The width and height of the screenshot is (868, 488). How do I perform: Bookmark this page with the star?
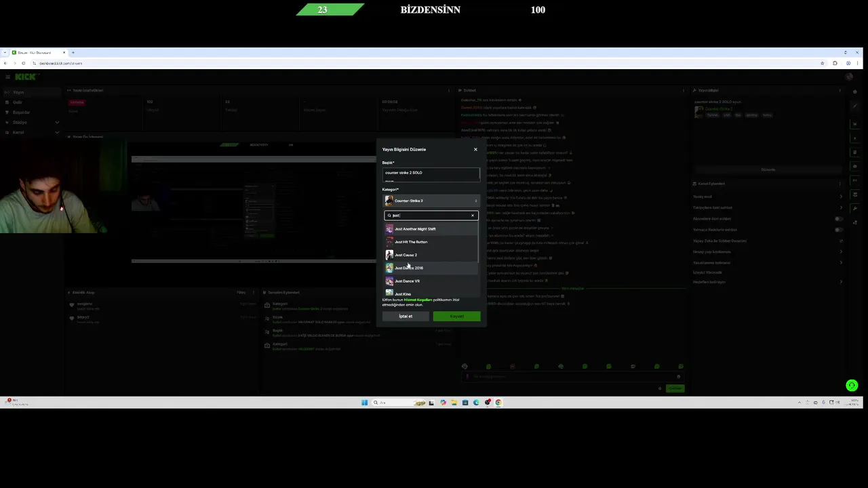(x=823, y=63)
